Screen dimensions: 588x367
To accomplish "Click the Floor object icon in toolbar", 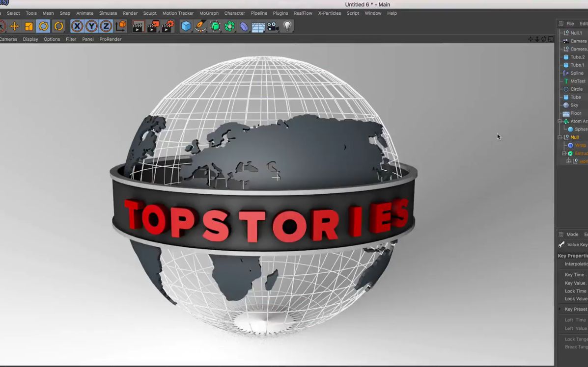I will [x=258, y=26].
